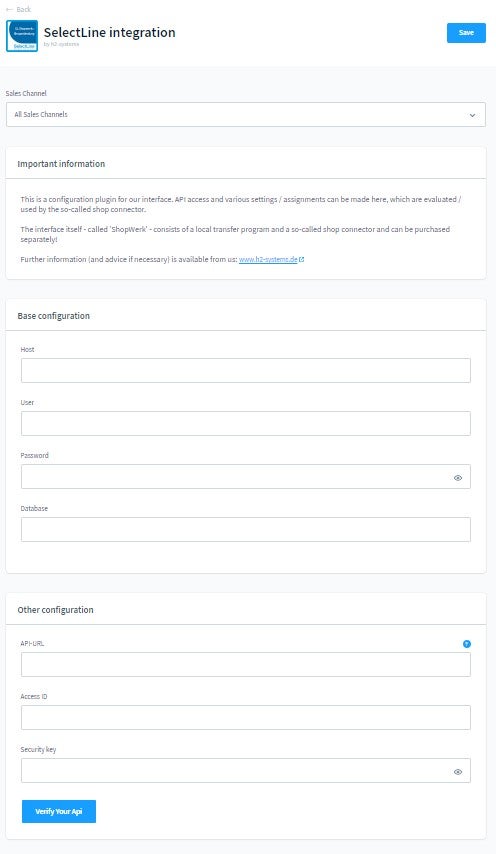The image size is (496, 854).
Task: Save the plugin configuration
Action: click(466, 33)
